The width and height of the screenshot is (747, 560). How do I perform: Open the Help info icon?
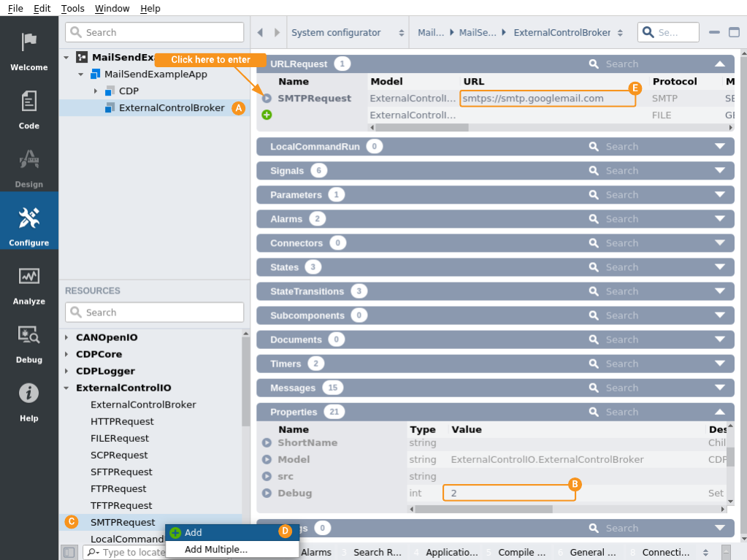[x=29, y=394]
